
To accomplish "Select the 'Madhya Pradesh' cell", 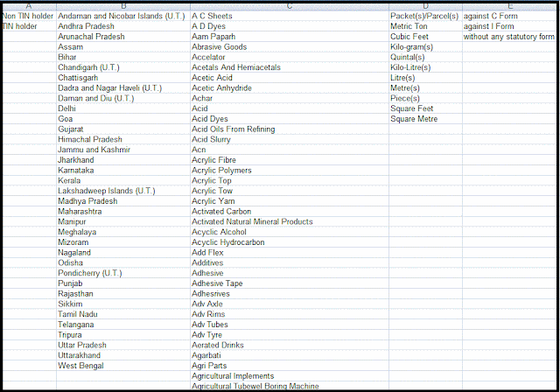I will coord(123,201).
